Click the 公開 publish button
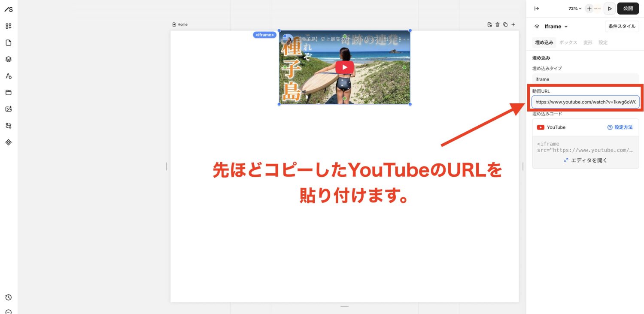 [628, 9]
